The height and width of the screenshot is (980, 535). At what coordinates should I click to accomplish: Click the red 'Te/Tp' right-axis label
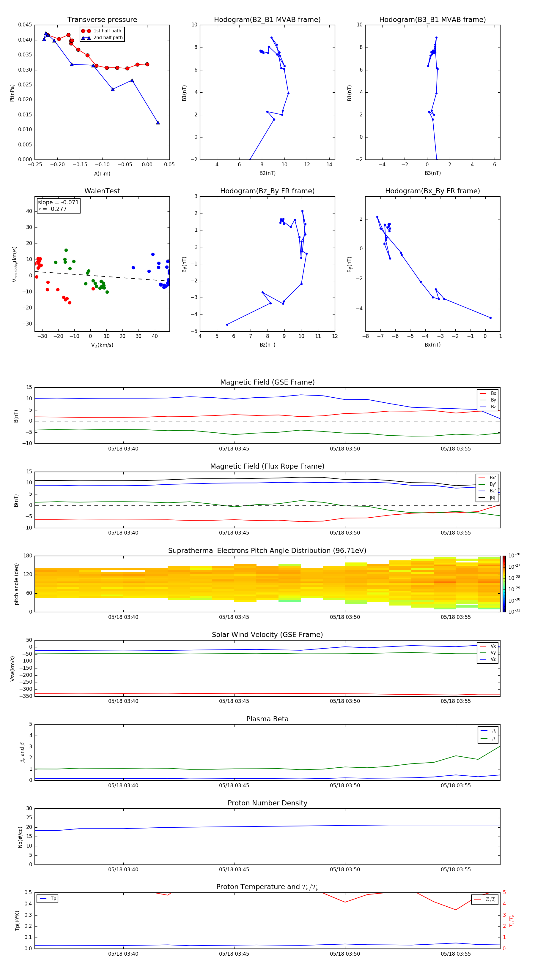(x=512, y=921)
